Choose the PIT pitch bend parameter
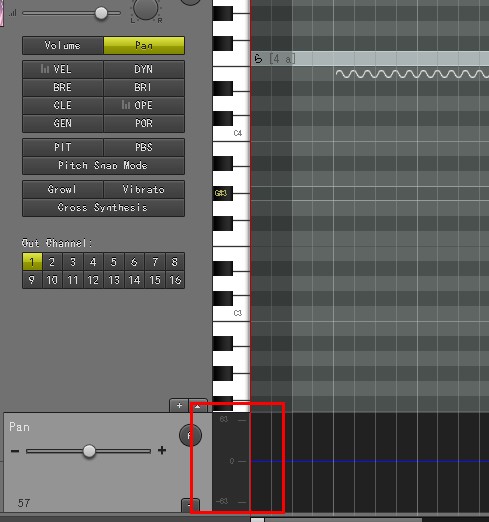 [63, 147]
